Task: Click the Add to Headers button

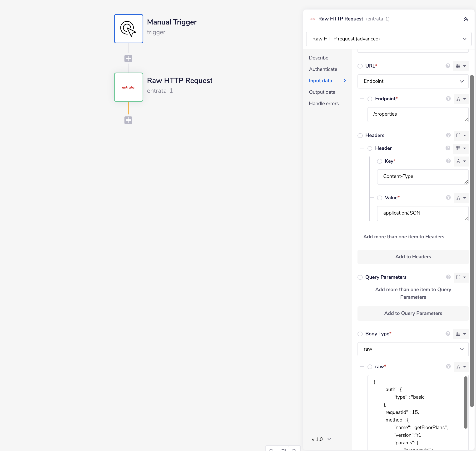Action: click(x=413, y=257)
